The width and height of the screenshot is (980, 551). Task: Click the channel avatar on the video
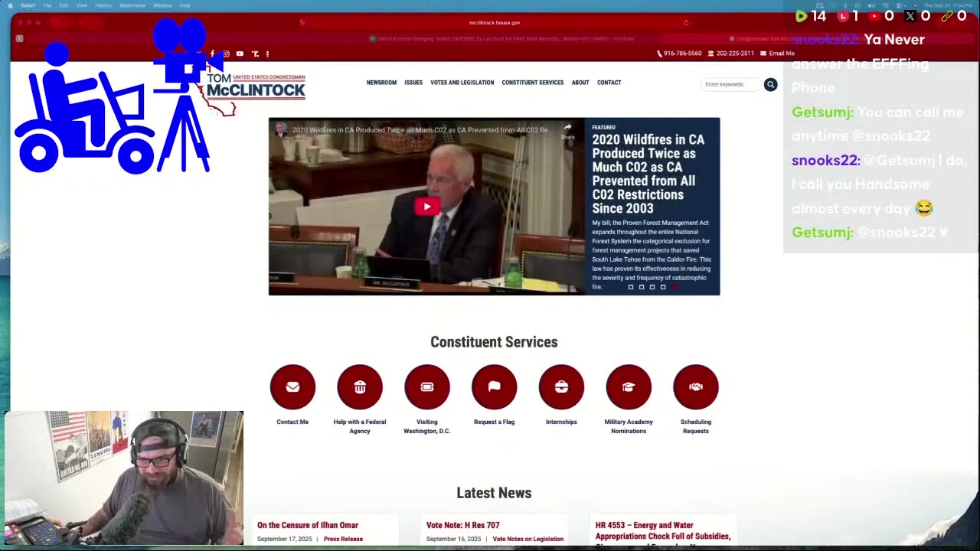[x=280, y=130]
